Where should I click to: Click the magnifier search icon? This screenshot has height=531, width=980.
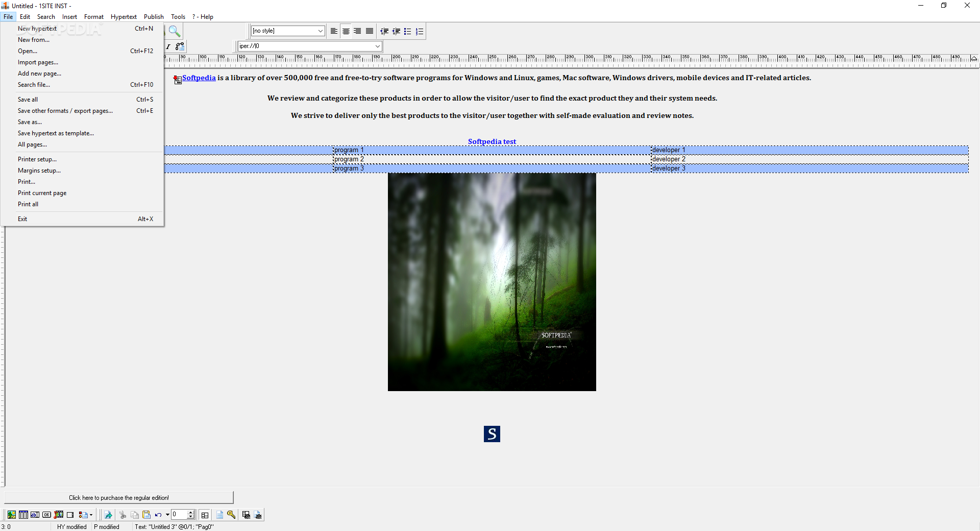[175, 31]
